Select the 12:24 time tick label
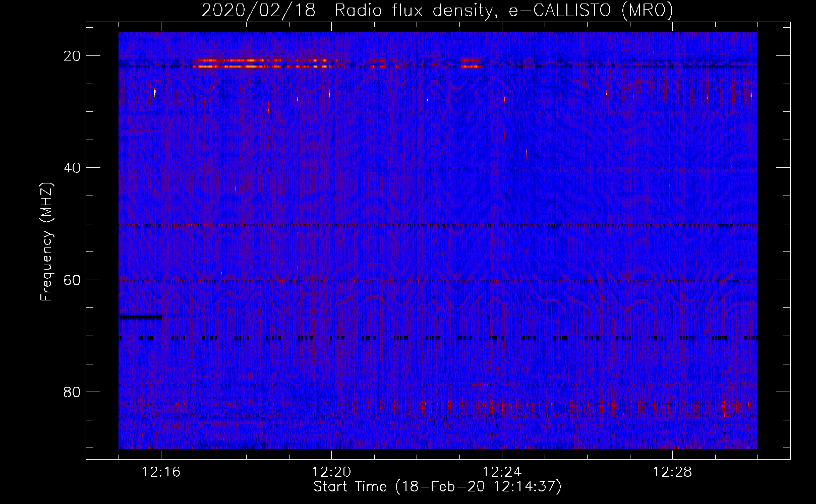Image resolution: width=816 pixels, height=504 pixels. pyautogui.click(x=502, y=472)
